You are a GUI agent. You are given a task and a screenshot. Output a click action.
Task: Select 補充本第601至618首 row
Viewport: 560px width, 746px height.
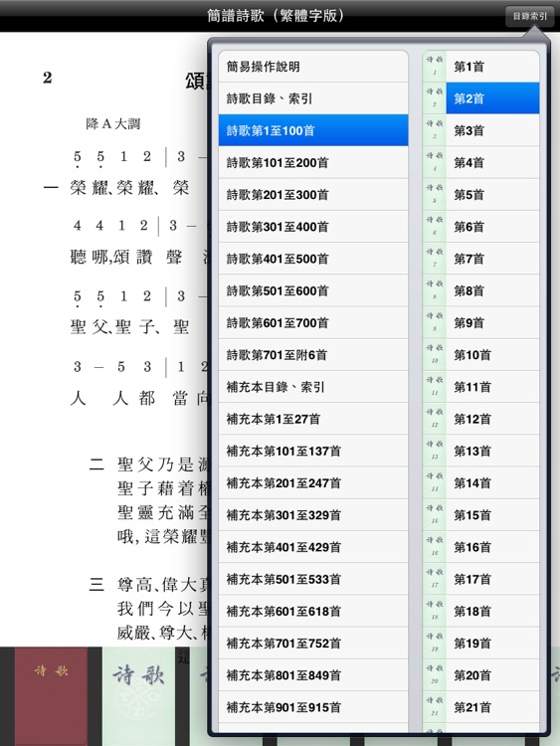[313, 611]
